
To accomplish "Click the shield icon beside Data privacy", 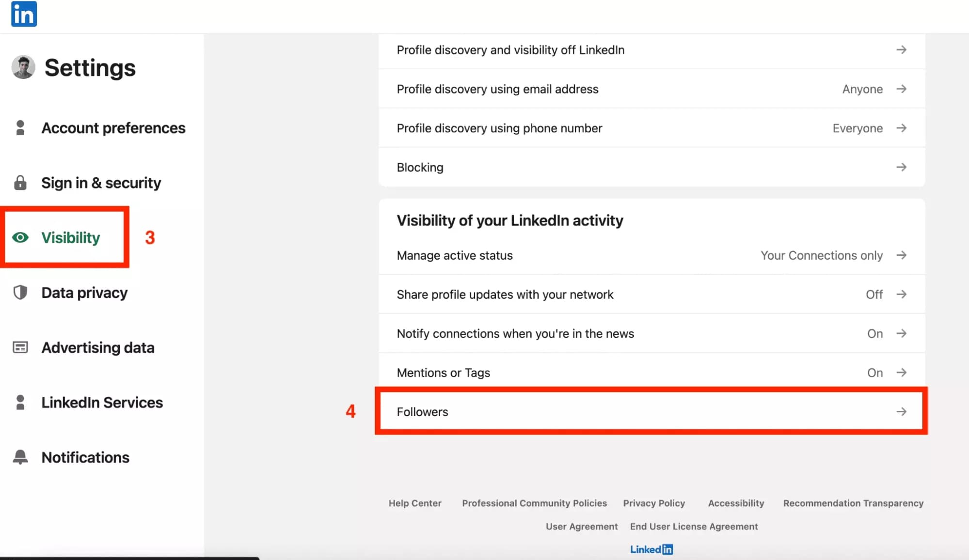I will pyautogui.click(x=20, y=292).
